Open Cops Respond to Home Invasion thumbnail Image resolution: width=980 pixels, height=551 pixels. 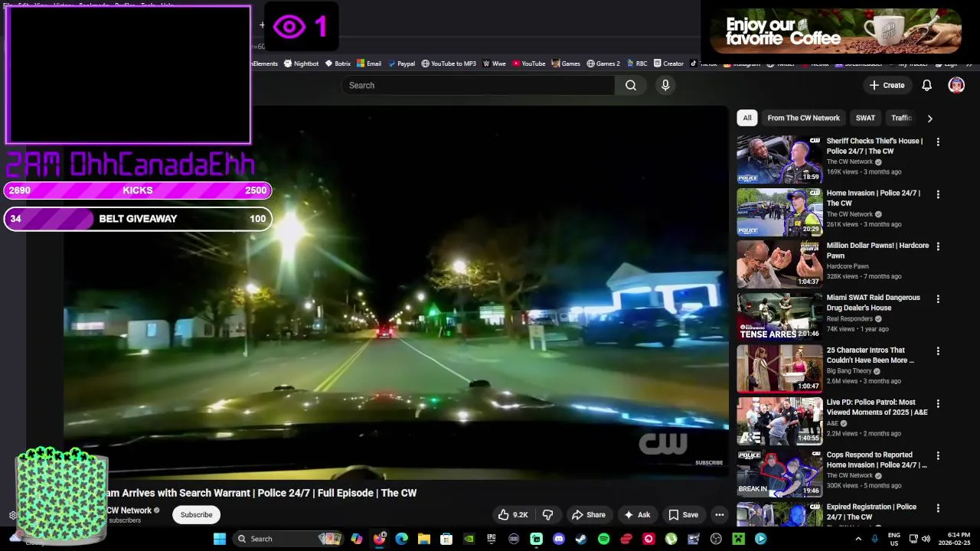coord(779,474)
